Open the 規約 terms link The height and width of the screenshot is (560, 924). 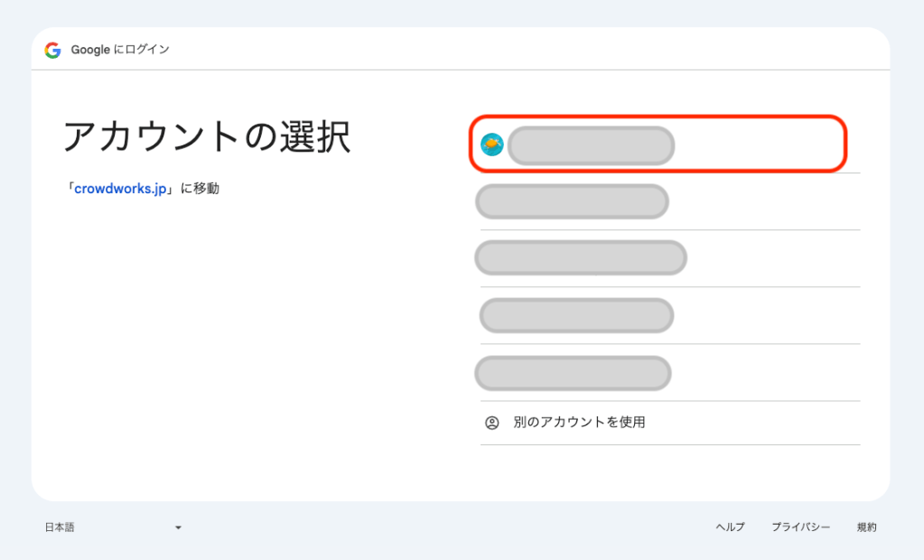[866, 527]
